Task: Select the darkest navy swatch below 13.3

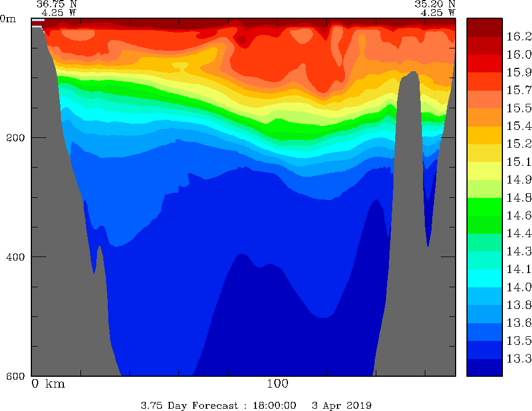Action: [484, 368]
